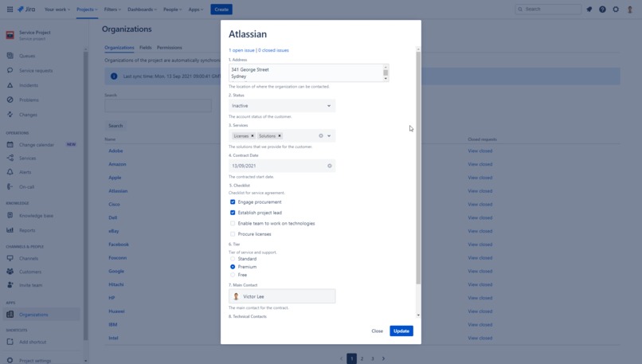
Task: Remove the Licenses tag from Services
Action: pyautogui.click(x=252, y=135)
